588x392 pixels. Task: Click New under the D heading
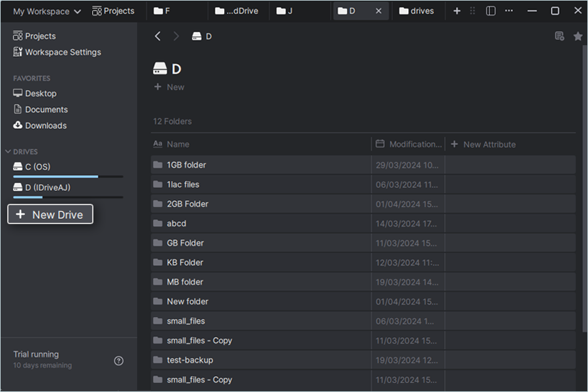[169, 87]
